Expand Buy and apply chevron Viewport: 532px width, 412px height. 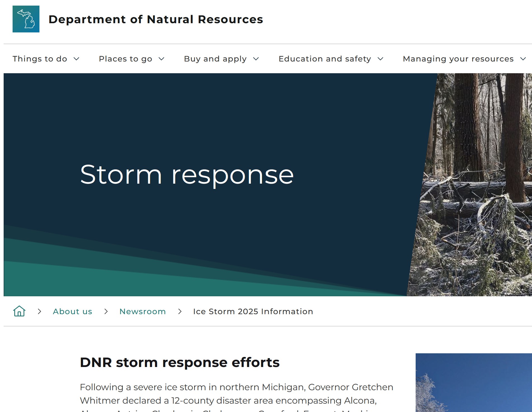coord(256,59)
